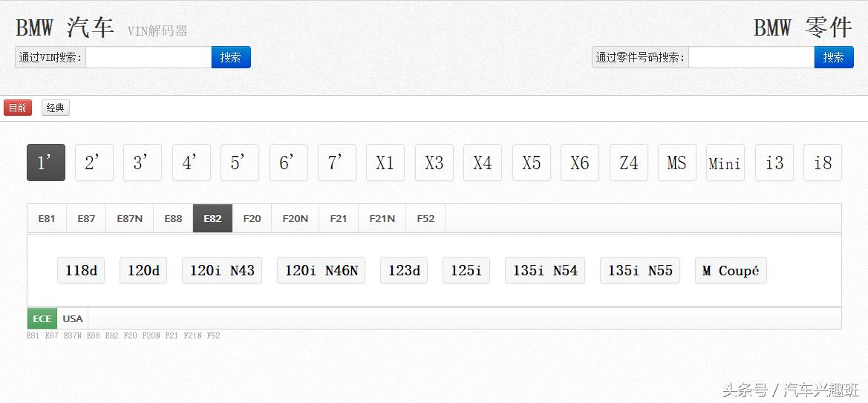868x403 pixels.
Task: Select the 4' series button
Action: tap(192, 163)
